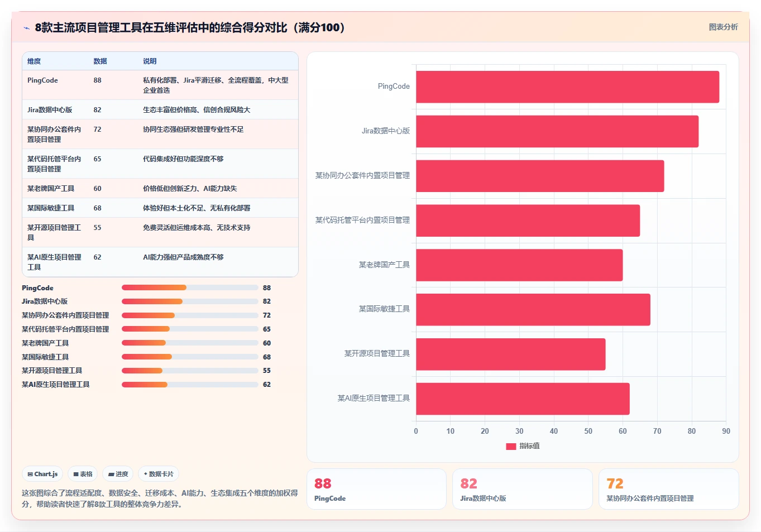
Task: Select the 数据卡片 tag chip
Action: click(159, 474)
